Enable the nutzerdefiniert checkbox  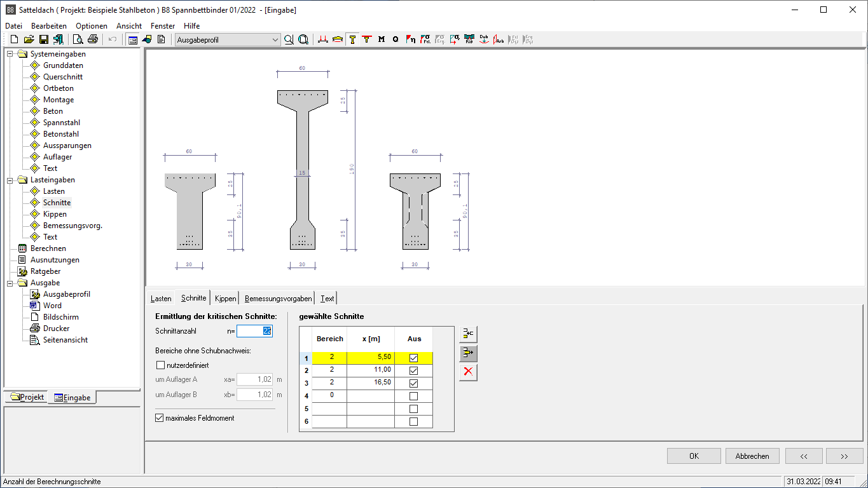[x=160, y=365]
